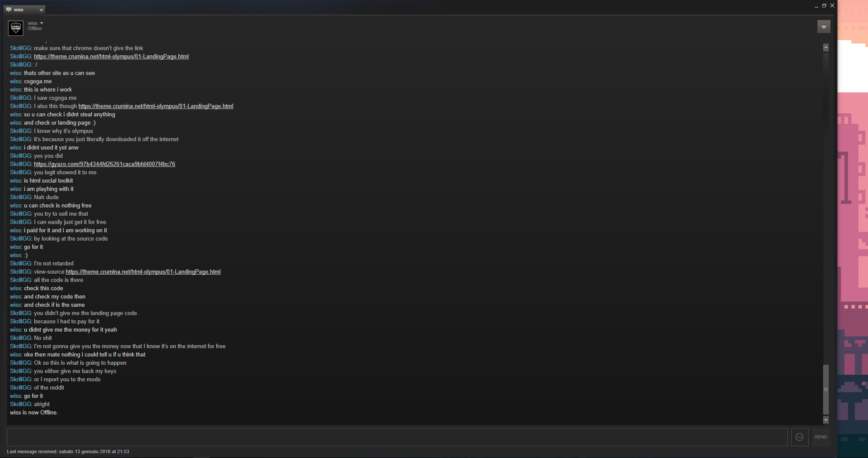The width and height of the screenshot is (868, 458).
Task: Focus the message text input field
Action: pyautogui.click(x=397, y=437)
